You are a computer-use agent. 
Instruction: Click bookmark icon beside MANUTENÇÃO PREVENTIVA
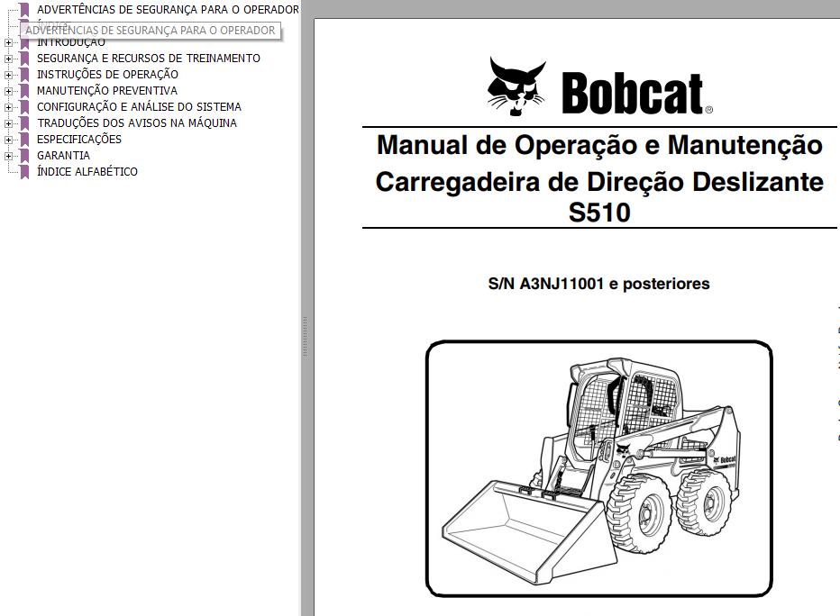[24, 91]
